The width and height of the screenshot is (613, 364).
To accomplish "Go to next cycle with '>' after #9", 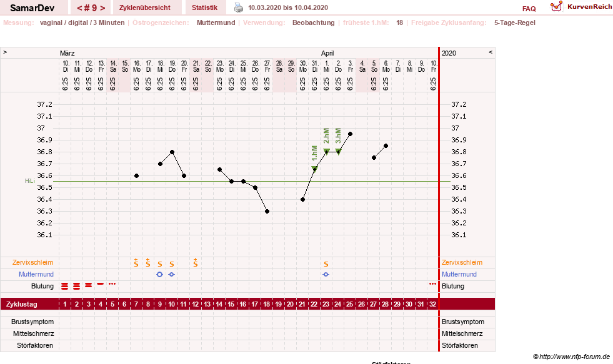I will (x=102, y=8).
